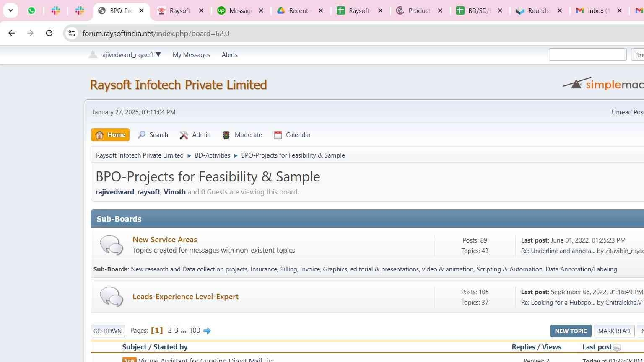Close the BPO-Projects browser tab

[x=142, y=11]
